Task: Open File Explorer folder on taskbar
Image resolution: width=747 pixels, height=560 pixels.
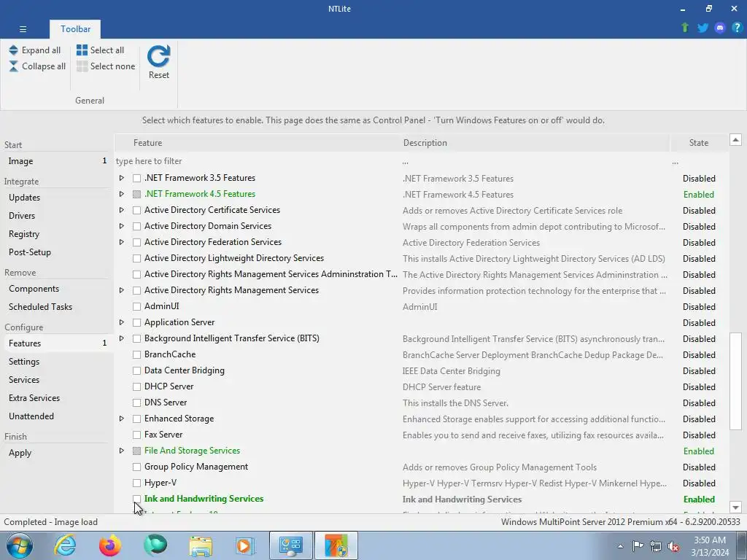Action: click(x=201, y=546)
